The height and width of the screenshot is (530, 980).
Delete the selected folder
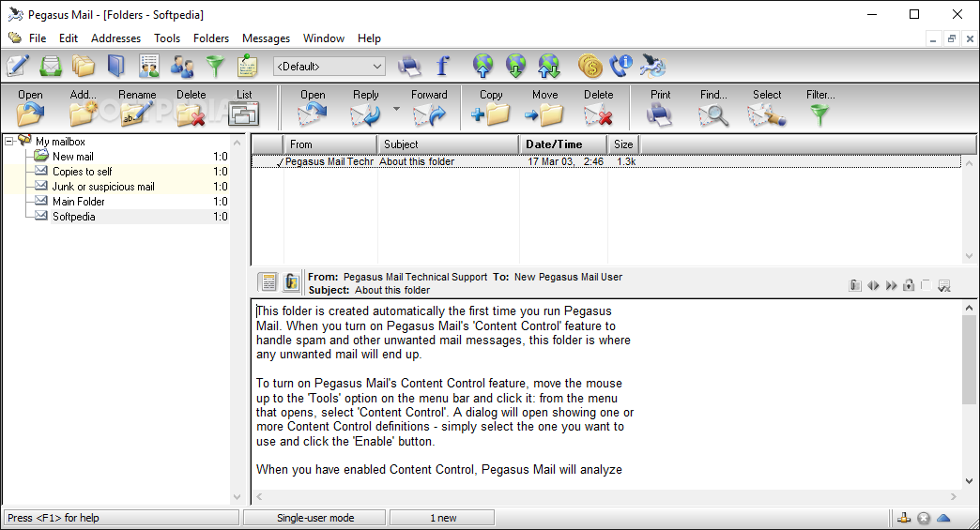(191, 107)
